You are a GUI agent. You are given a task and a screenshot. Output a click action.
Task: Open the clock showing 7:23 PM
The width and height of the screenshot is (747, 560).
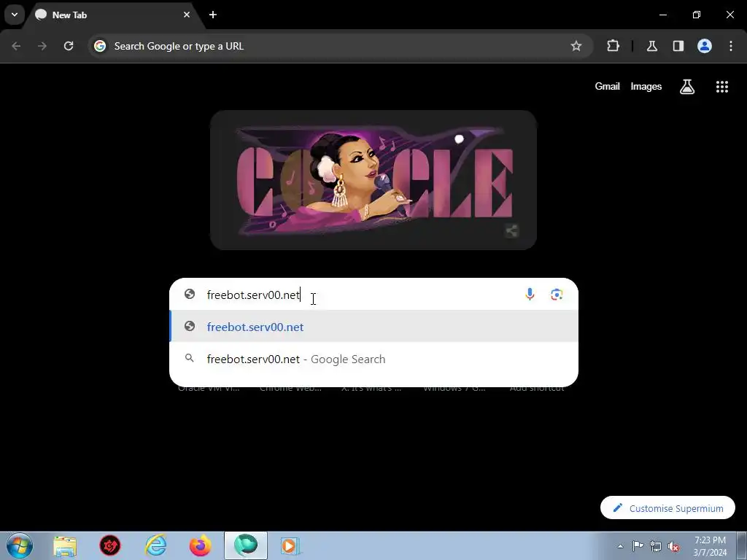pyautogui.click(x=710, y=546)
